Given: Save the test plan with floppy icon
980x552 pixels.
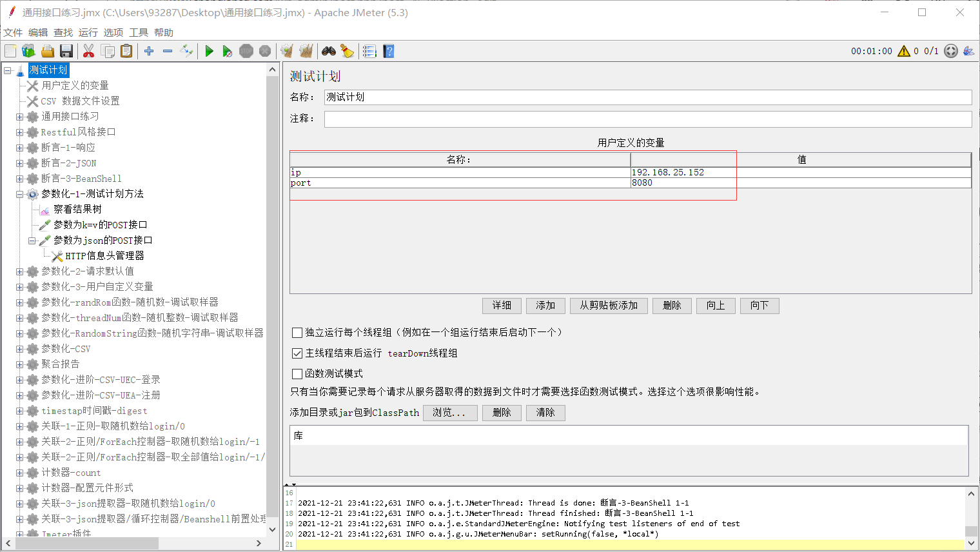Looking at the screenshot, I should pos(66,51).
